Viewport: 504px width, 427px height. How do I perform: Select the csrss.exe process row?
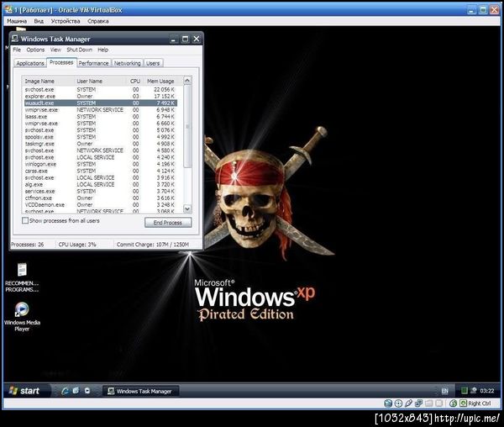click(x=100, y=171)
